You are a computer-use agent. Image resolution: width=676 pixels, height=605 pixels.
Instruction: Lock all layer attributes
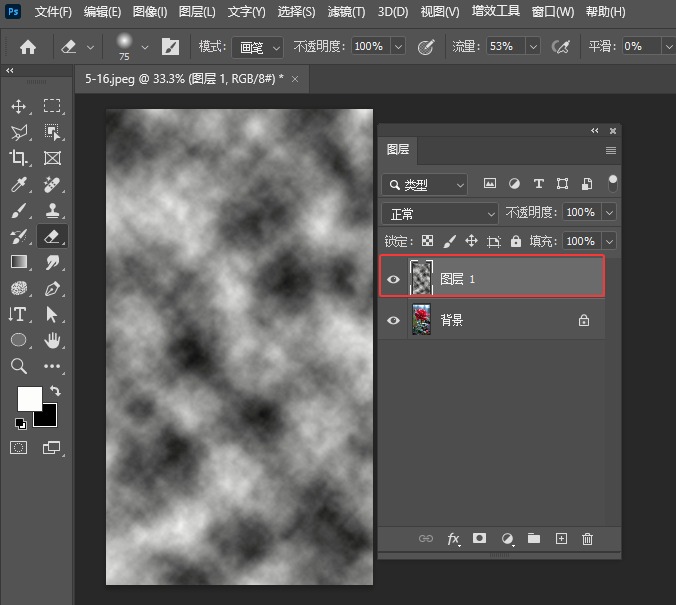click(x=516, y=241)
